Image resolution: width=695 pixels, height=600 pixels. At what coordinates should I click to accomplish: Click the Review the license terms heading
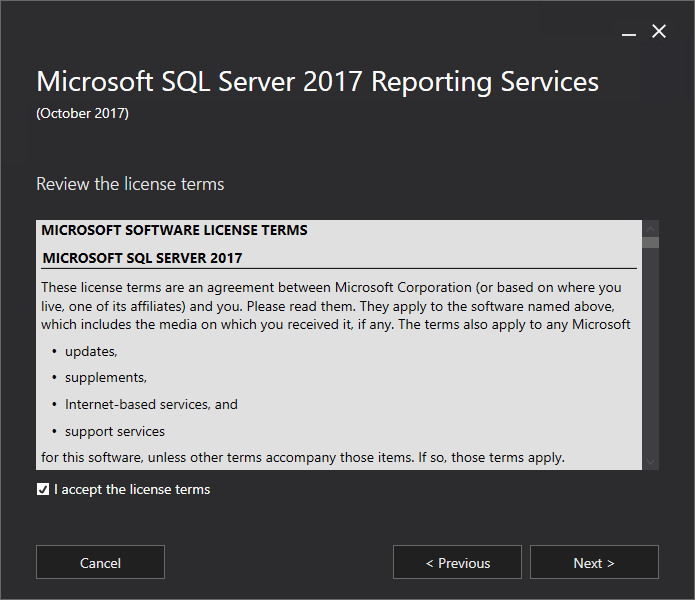click(x=130, y=184)
